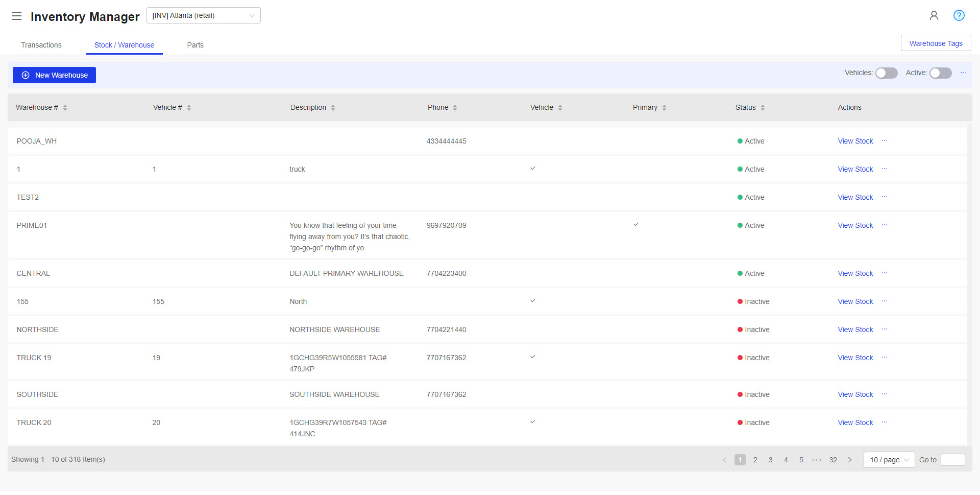Viewport: 980px width, 495px height.
Task: Go to next page arrow
Action: click(x=850, y=460)
